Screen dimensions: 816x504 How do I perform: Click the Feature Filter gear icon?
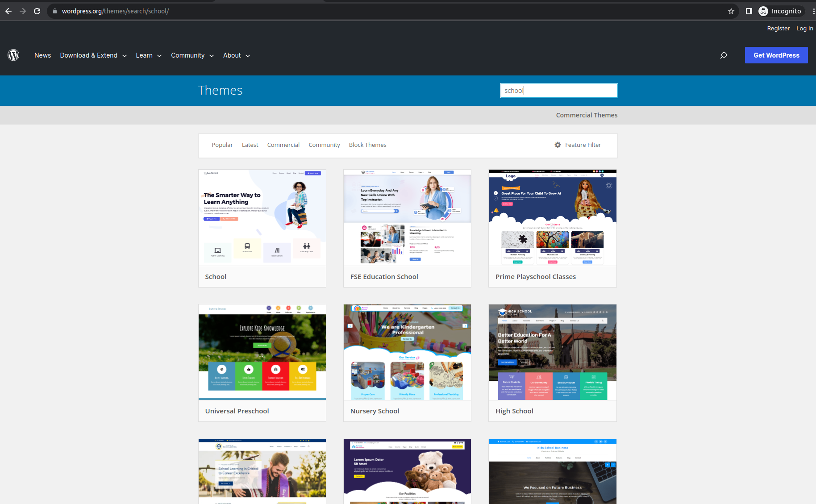(x=558, y=145)
